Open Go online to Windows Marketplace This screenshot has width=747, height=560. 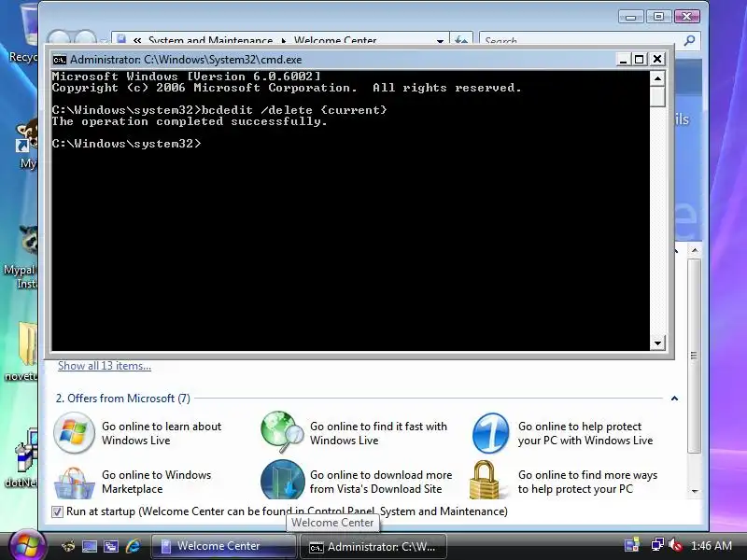tap(156, 482)
